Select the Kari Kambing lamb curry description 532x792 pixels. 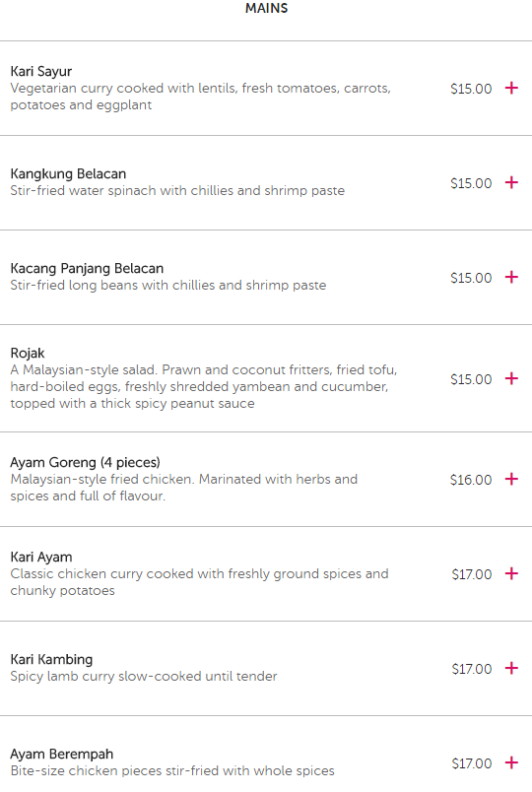pos(144,677)
